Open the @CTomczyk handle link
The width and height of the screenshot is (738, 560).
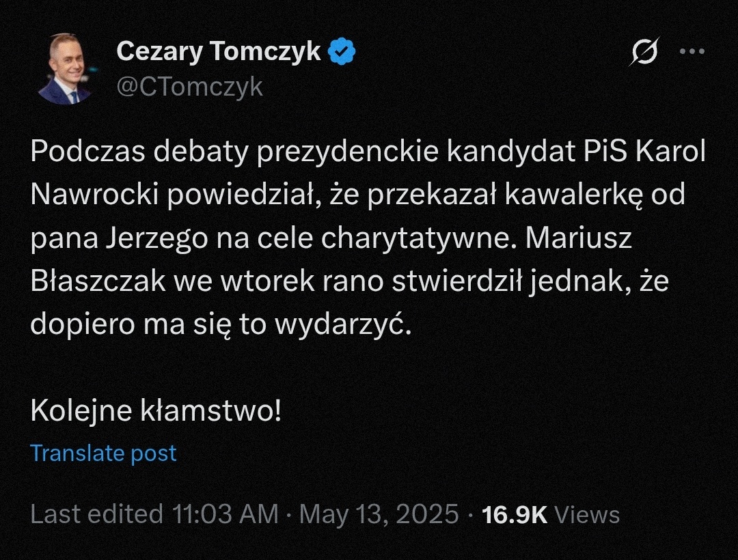tap(190, 87)
